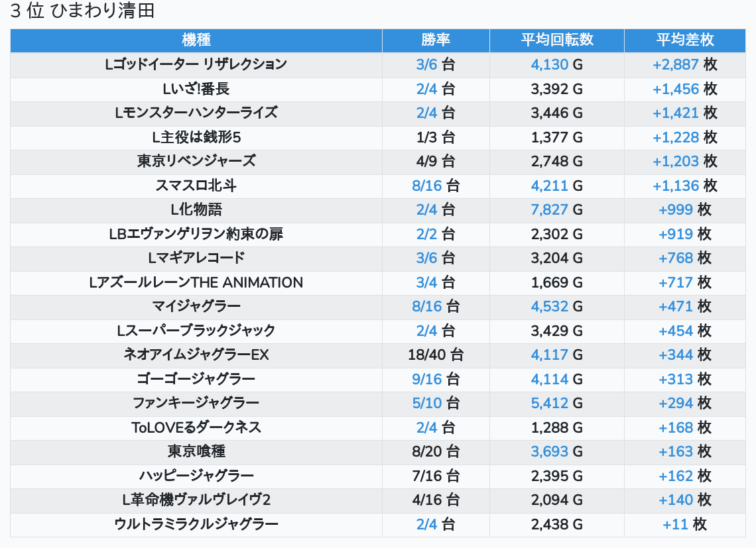Viewport: 756px width, 548px height.
Task: Click LBエヴァンゲリヲン約束の扉 machine name
Action: [x=196, y=234]
